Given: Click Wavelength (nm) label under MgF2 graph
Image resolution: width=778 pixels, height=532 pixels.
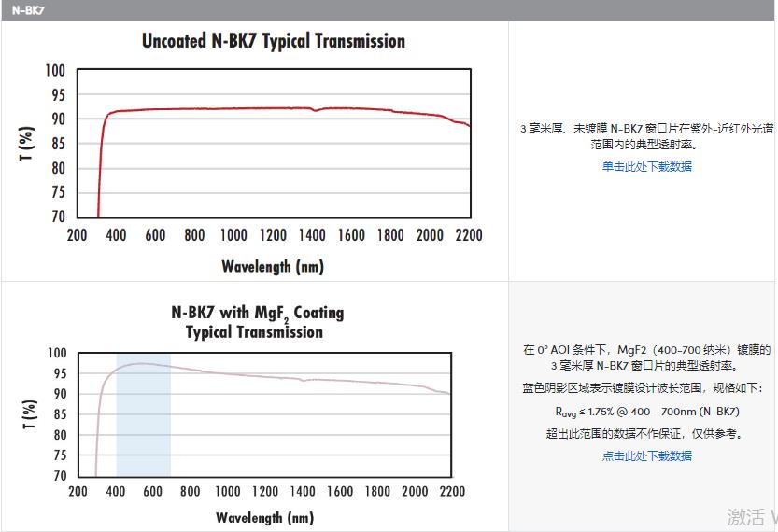Looking at the screenshot, I should pyautogui.click(x=265, y=517).
